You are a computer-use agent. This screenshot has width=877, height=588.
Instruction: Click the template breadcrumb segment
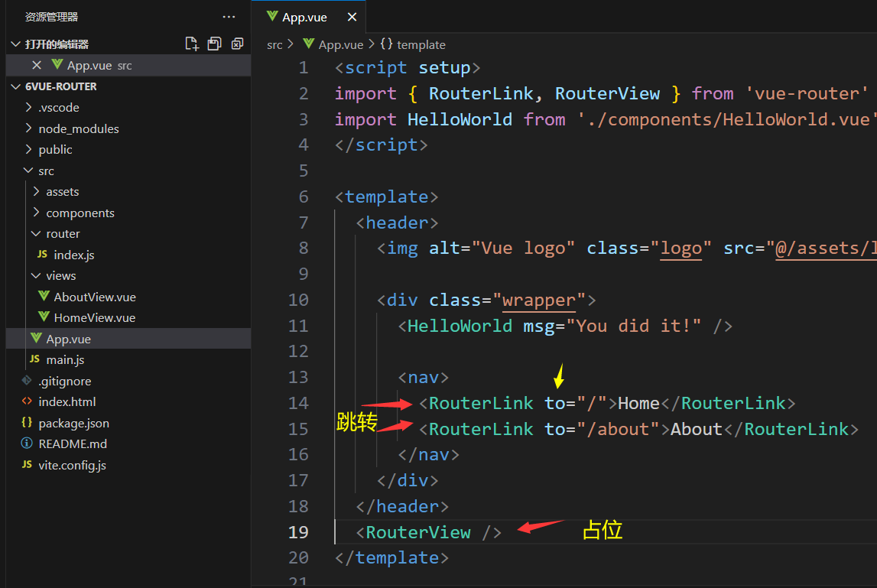tap(421, 45)
